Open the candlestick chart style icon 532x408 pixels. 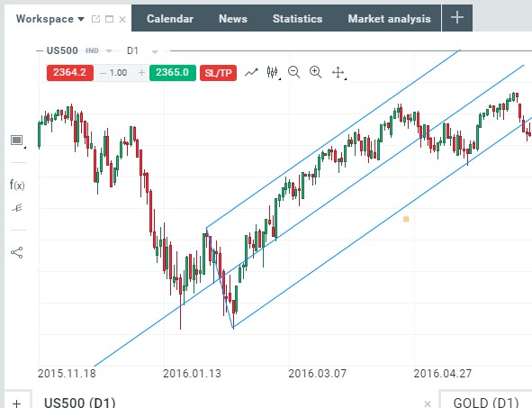273,72
